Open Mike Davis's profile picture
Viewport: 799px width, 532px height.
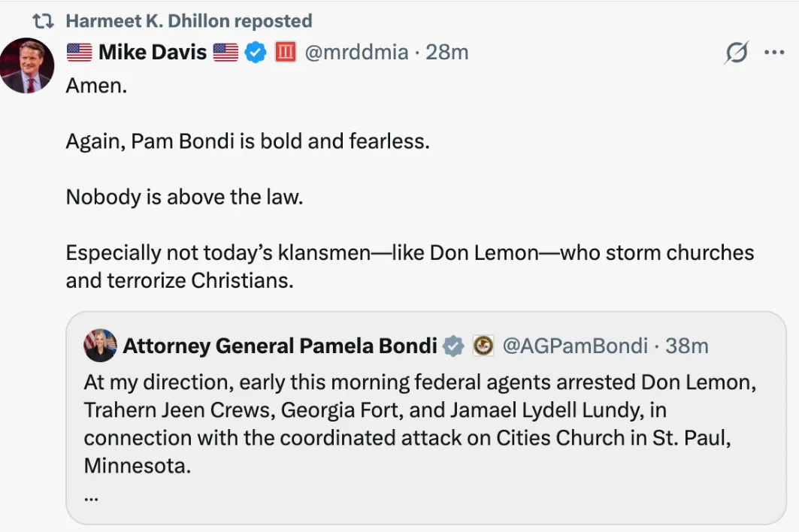[26, 65]
